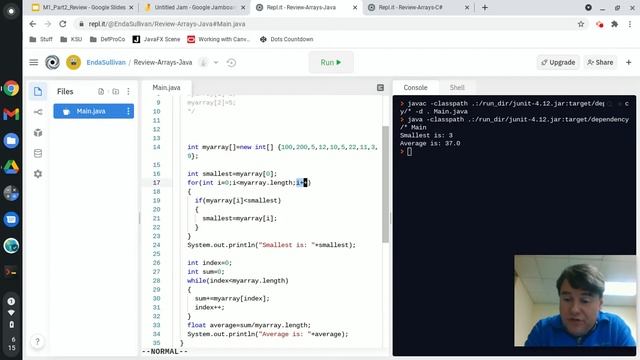Add a new folder in Files

(116, 91)
